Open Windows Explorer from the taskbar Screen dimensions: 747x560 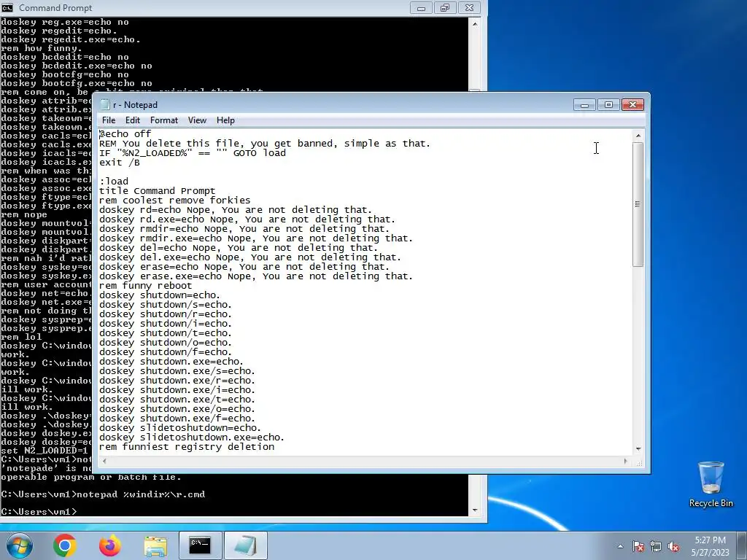[x=155, y=545]
